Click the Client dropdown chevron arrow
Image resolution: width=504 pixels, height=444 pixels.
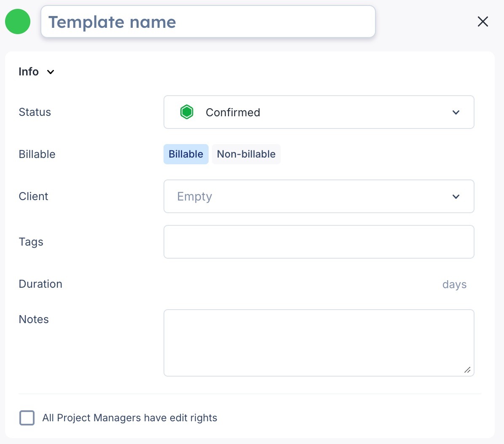(x=456, y=197)
